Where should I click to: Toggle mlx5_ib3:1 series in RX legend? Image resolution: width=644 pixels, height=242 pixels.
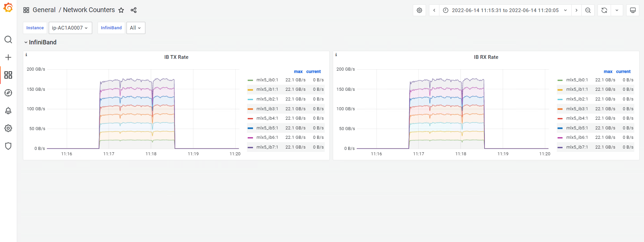577,109
